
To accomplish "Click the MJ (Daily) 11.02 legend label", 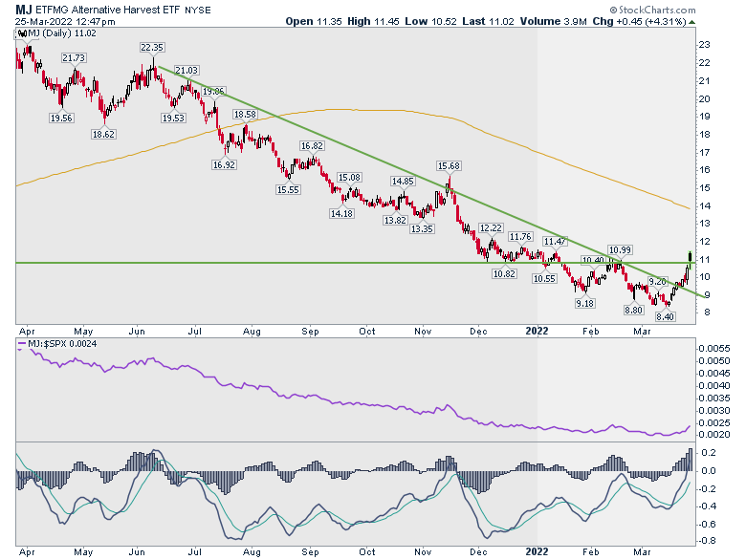I will (62, 33).
